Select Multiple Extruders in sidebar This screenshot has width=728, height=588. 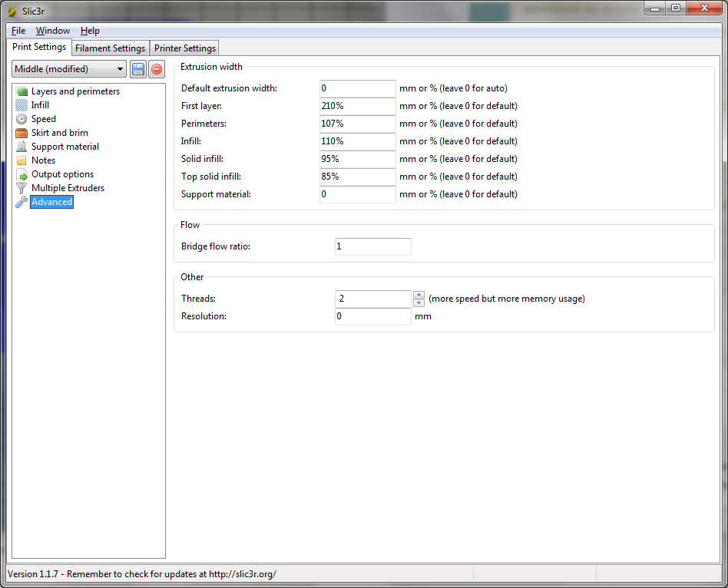click(68, 188)
